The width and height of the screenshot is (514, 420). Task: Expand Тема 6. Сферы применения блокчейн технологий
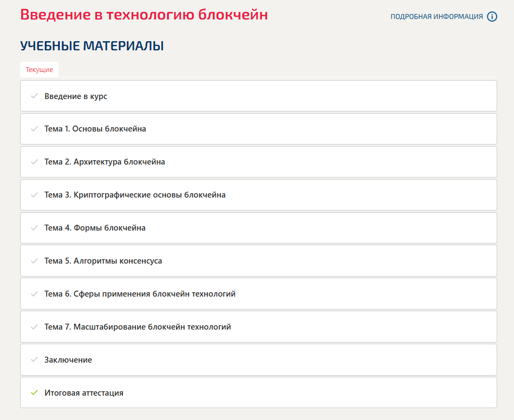140,294
